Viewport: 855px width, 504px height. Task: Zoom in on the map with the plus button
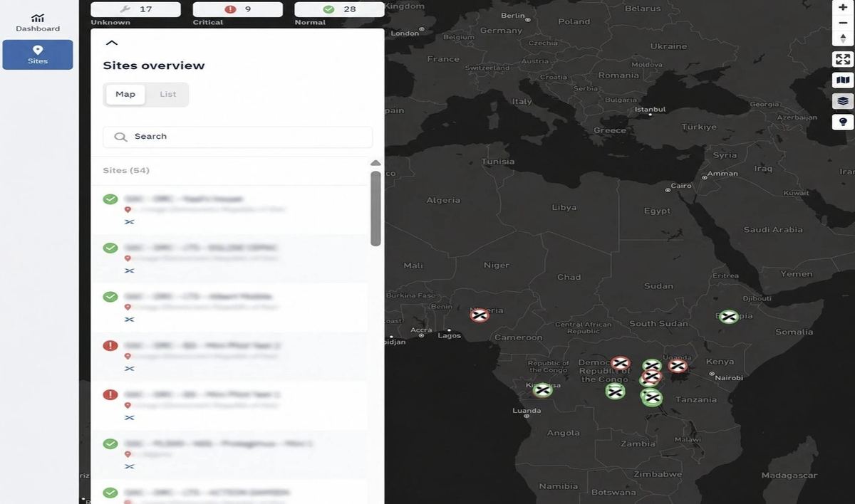click(x=843, y=7)
